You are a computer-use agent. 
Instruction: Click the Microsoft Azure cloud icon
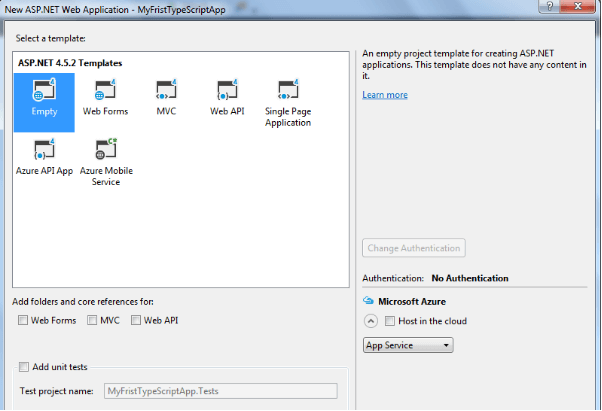(368, 300)
